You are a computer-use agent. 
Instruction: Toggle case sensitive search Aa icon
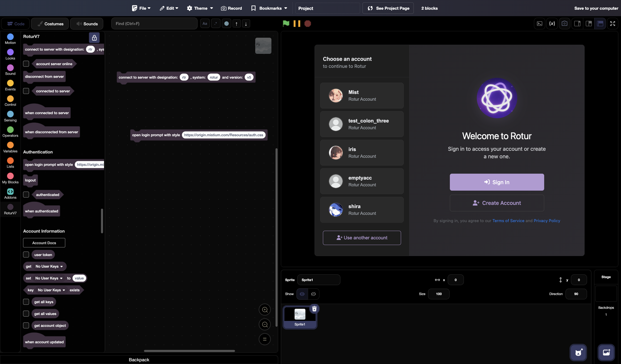(x=205, y=24)
